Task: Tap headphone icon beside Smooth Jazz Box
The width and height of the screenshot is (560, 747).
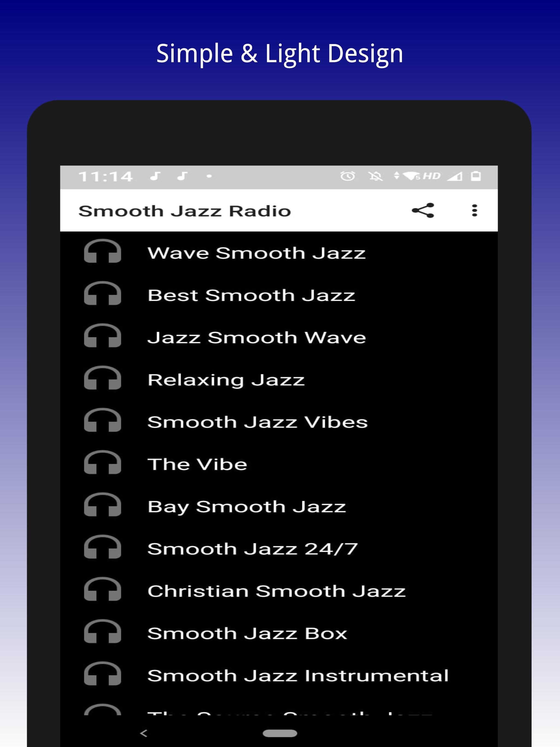Action: (x=102, y=631)
